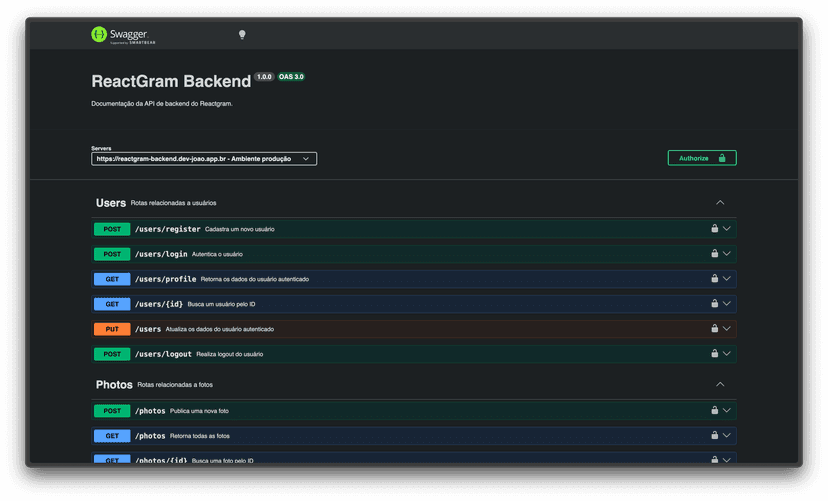Expand PUT /users with its chevron
The image size is (828, 501).
tap(727, 328)
